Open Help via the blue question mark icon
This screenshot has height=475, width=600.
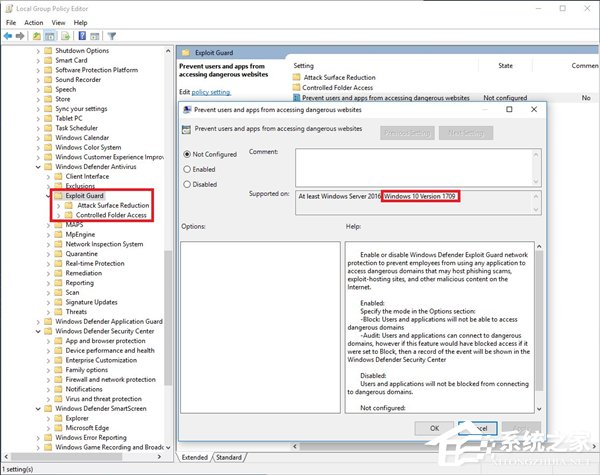pyautogui.click(x=82, y=36)
